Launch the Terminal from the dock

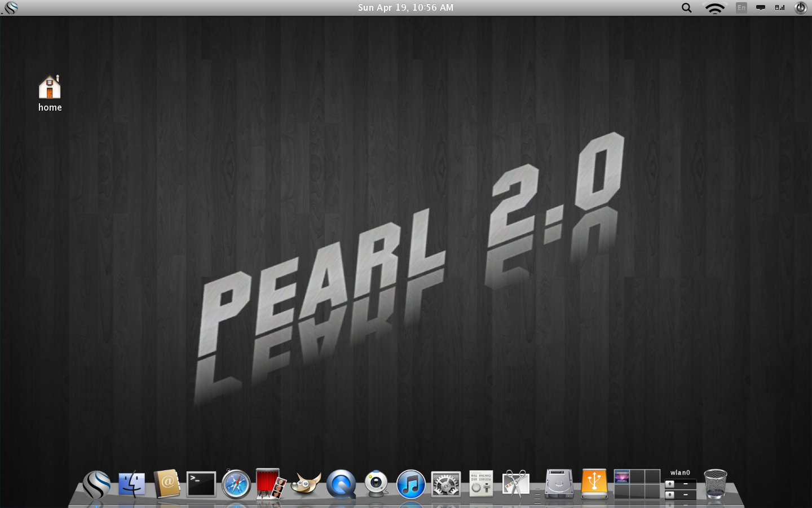(201, 484)
